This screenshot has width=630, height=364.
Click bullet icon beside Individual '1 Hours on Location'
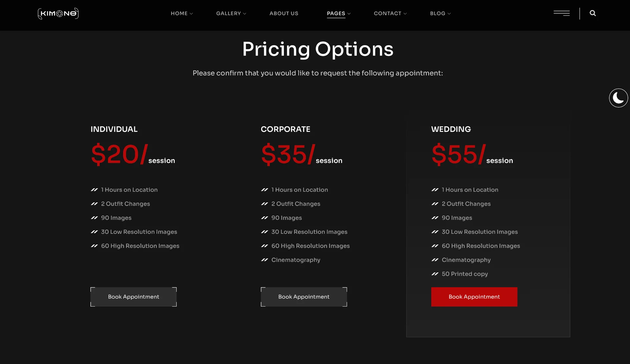[x=94, y=190]
